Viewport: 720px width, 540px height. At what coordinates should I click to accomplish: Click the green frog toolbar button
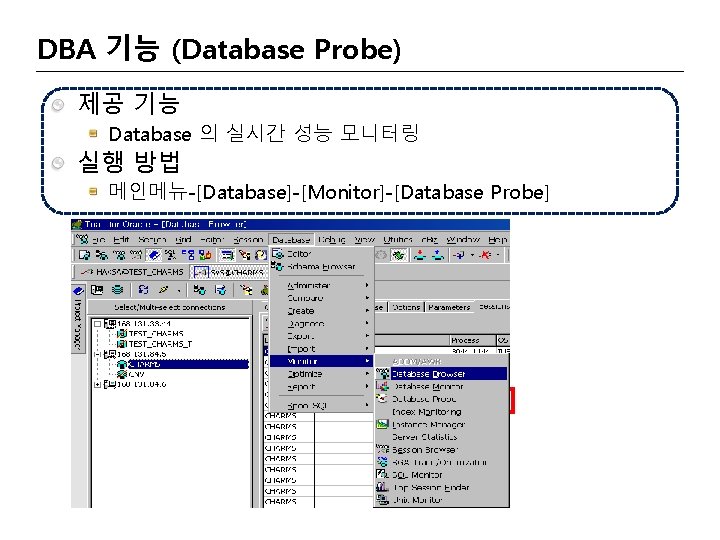tap(398, 255)
